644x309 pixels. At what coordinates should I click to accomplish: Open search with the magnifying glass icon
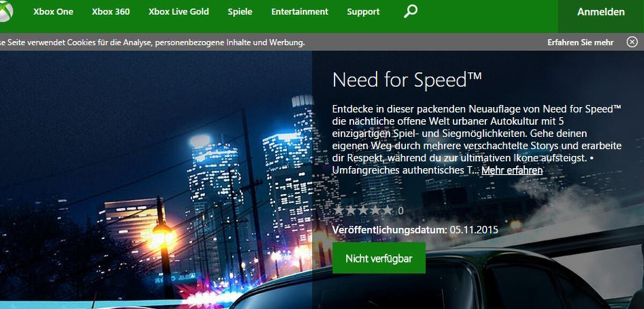tap(411, 11)
